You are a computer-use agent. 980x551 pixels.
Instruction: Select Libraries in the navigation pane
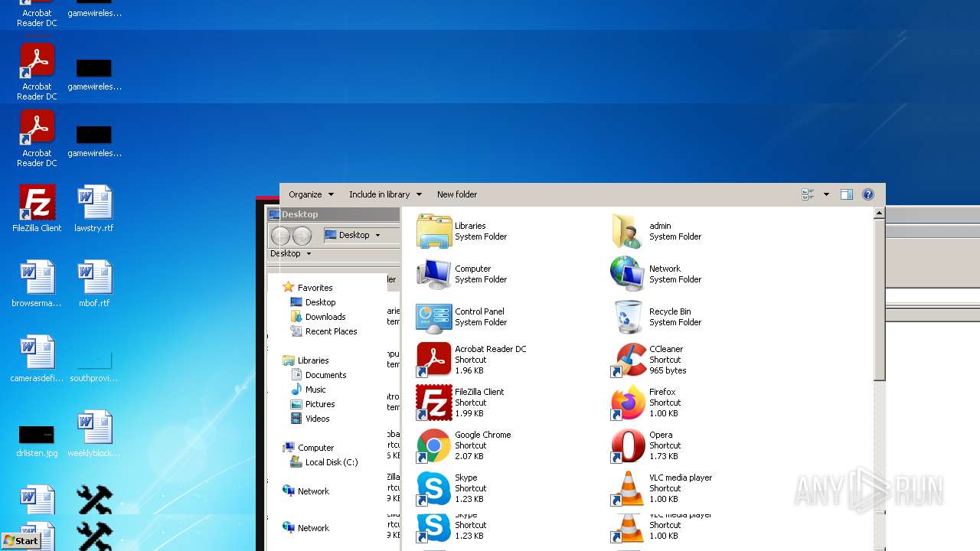pos(313,360)
